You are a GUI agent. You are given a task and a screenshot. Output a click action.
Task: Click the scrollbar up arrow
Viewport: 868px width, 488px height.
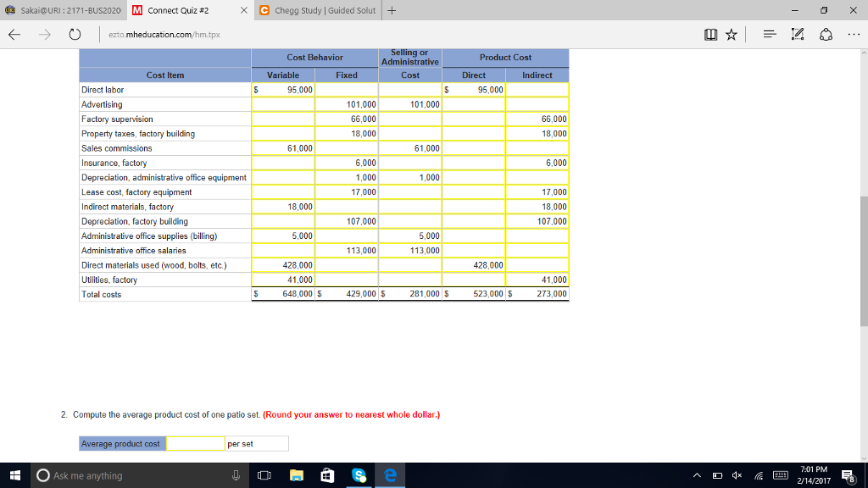click(864, 53)
